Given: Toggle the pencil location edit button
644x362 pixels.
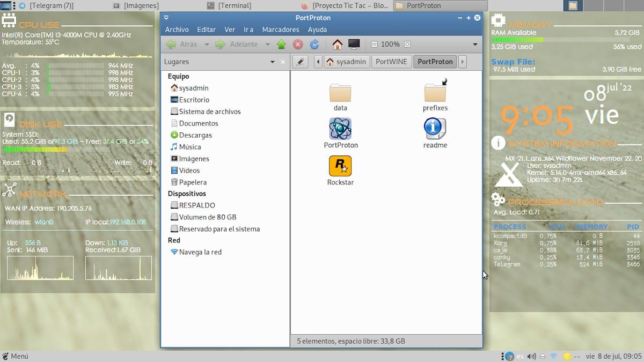Looking at the screenshot, I should click(301, 62).
